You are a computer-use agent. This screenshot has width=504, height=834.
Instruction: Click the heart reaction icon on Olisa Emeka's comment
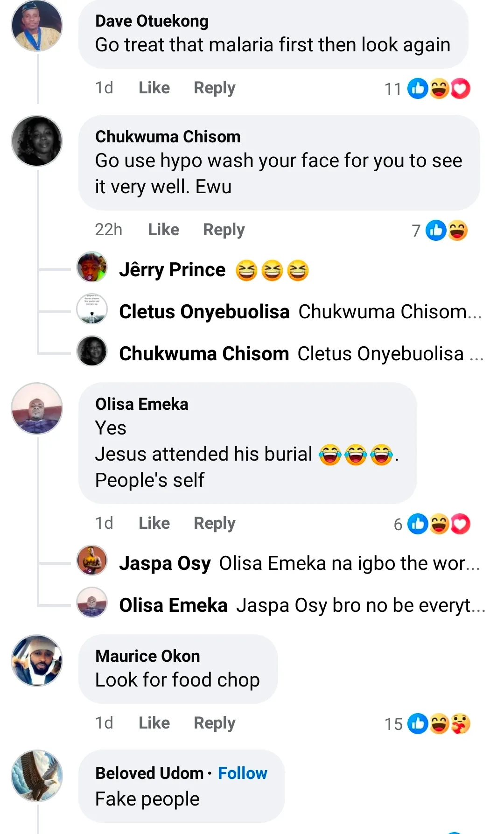tap(461, 524)
